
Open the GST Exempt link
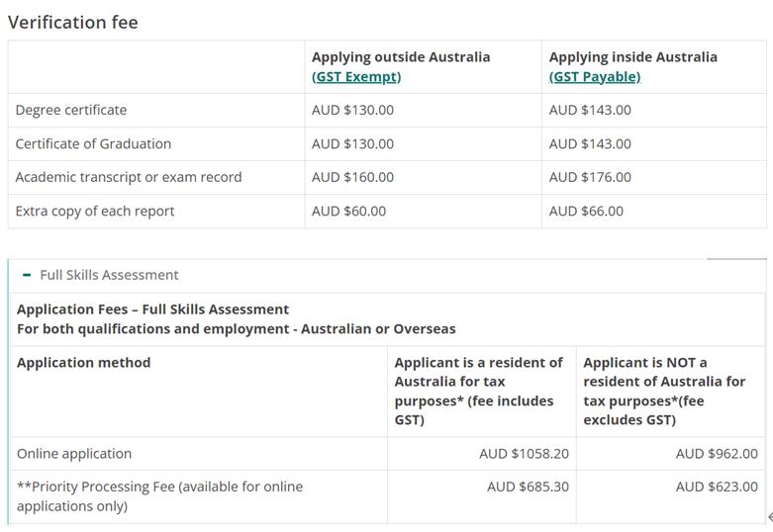tap(356, 76)
